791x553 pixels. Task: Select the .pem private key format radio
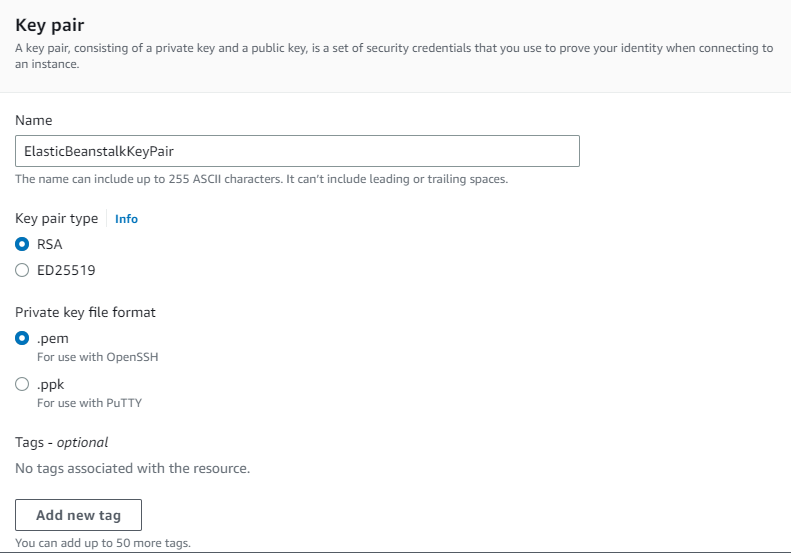[22, 338]
